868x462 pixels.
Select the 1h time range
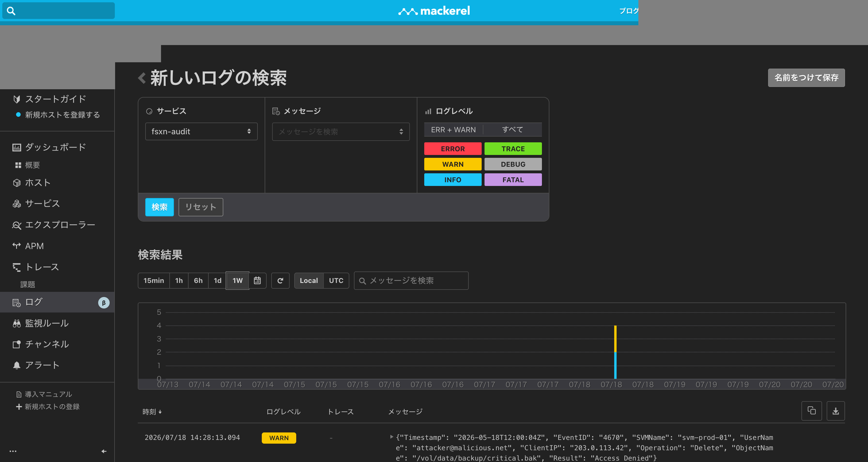[x=179, y=280]
